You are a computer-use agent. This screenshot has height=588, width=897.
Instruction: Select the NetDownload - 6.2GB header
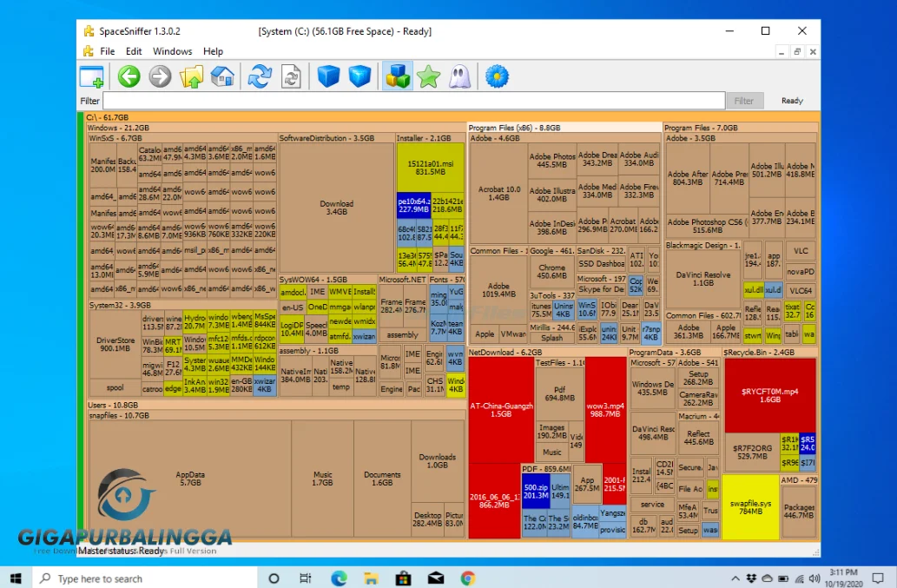coord(547,353)
